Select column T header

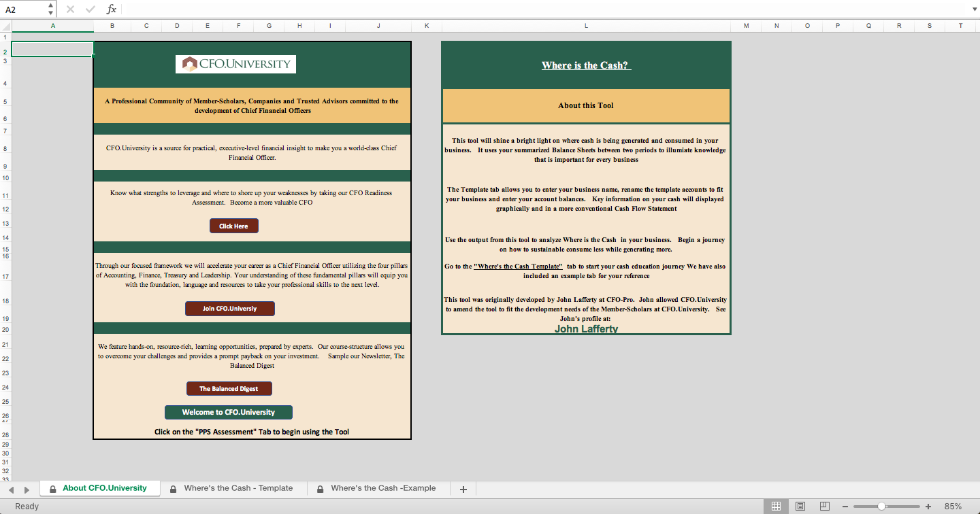[960, 26]
